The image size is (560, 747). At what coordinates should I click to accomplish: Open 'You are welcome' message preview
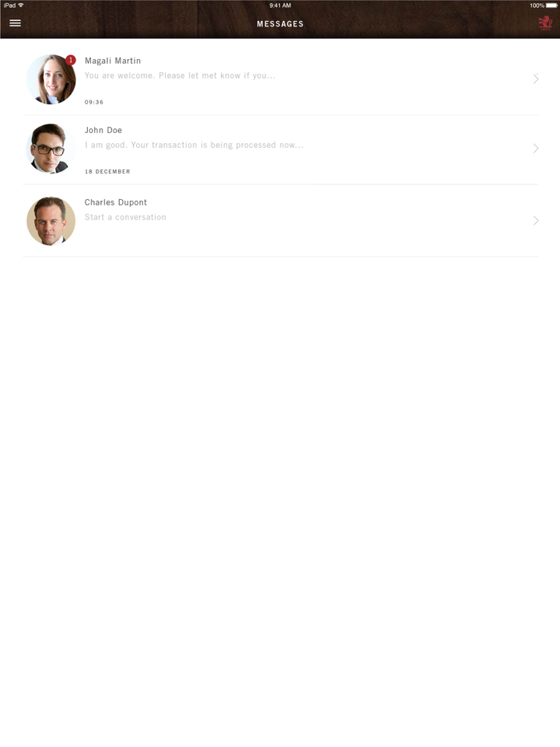click(x=180, y=75)
